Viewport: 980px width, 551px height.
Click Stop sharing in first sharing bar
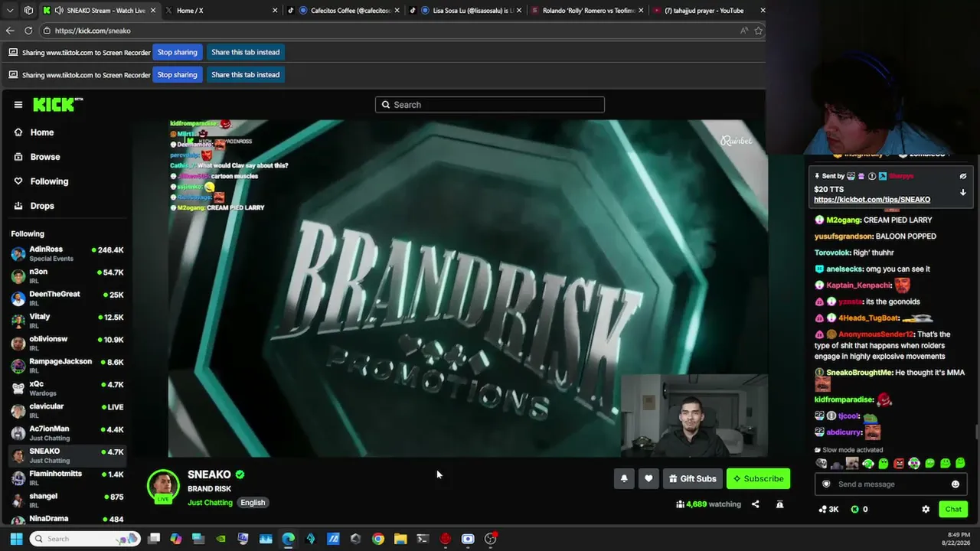coord(177,52)
